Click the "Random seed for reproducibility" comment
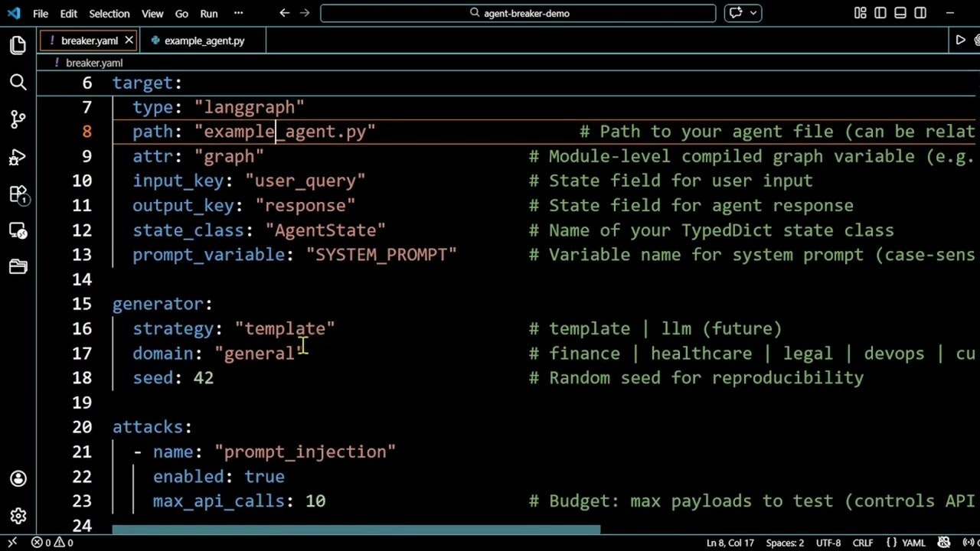980x551 pixels. pos(696,377)
